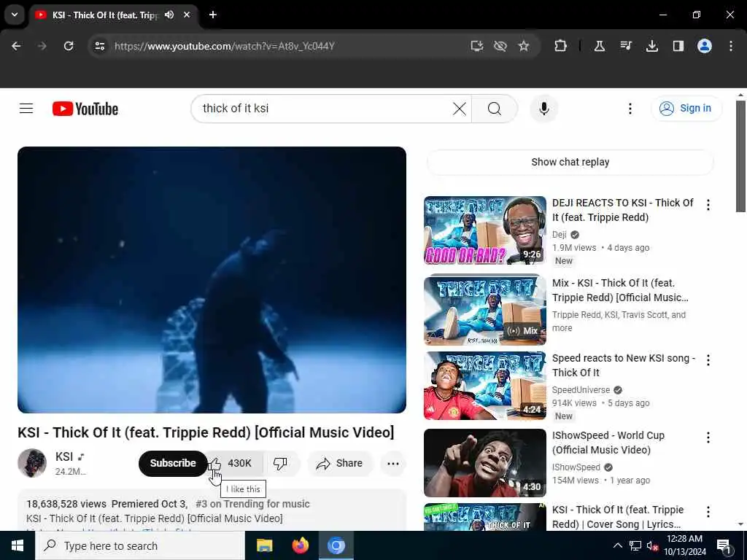The height and width of the screenshot is (560, 747).
Task: Open muted volume icon in tray
Action: tap(652, 545)
